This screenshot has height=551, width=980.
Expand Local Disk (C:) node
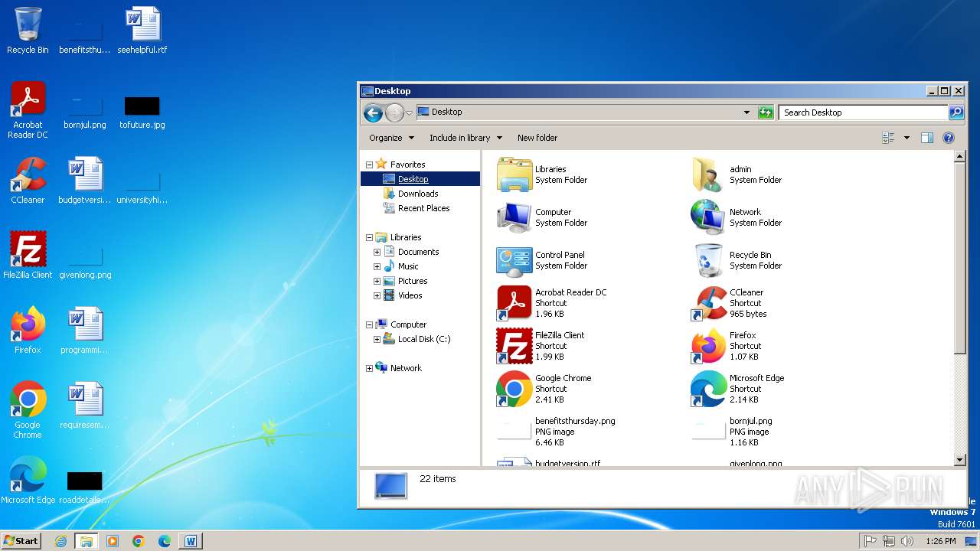click(x=377, y=339)
